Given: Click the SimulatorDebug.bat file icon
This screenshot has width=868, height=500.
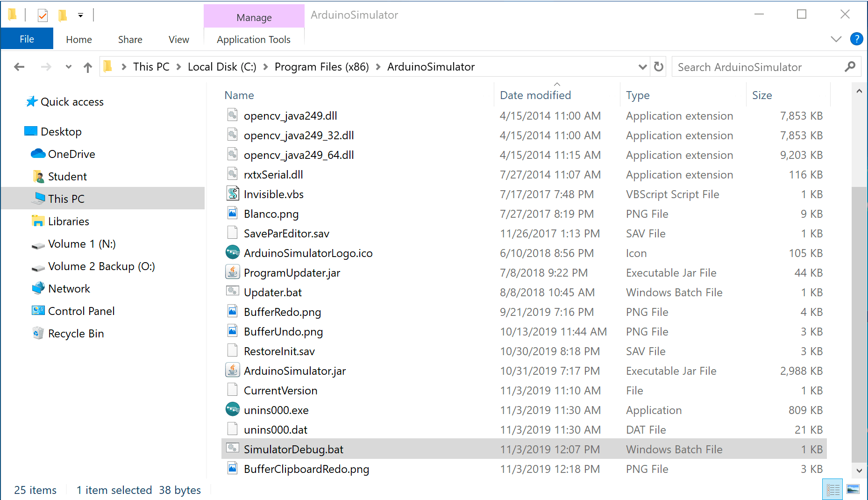Looking at the screenshot, I should (x=232, y=449).
